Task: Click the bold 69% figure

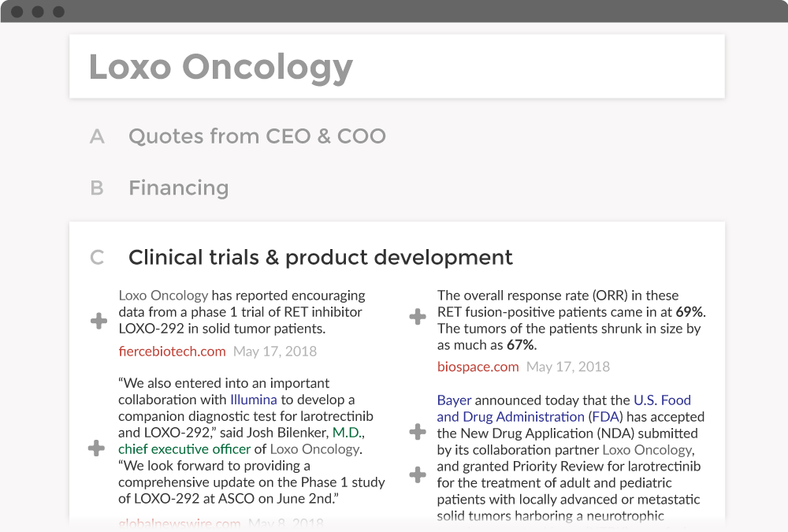Action: click(689, 312)
